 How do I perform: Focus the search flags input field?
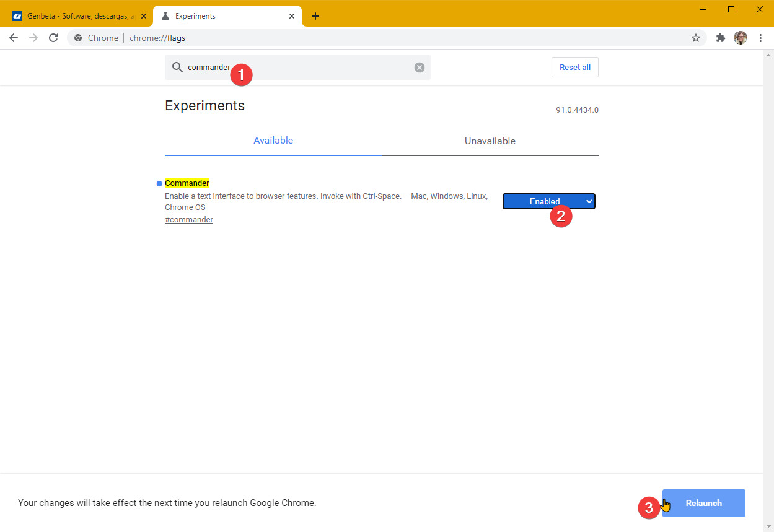pos(297,68)
